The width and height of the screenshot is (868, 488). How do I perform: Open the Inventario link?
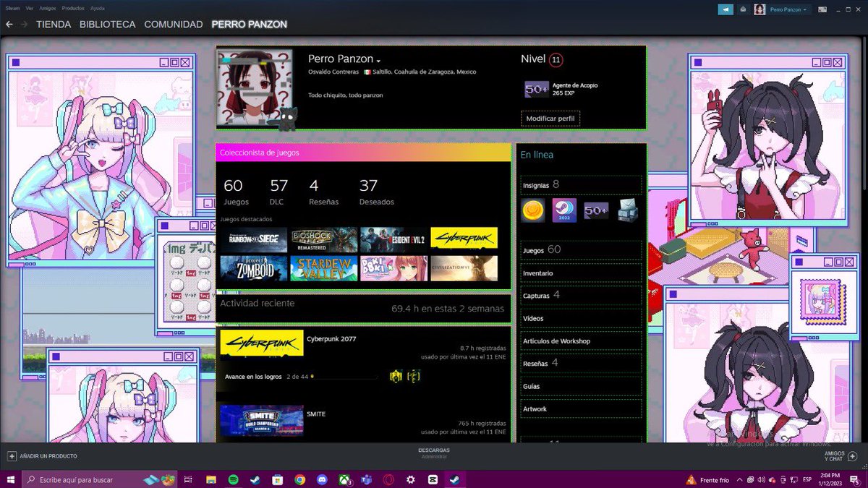click(581, 273)
